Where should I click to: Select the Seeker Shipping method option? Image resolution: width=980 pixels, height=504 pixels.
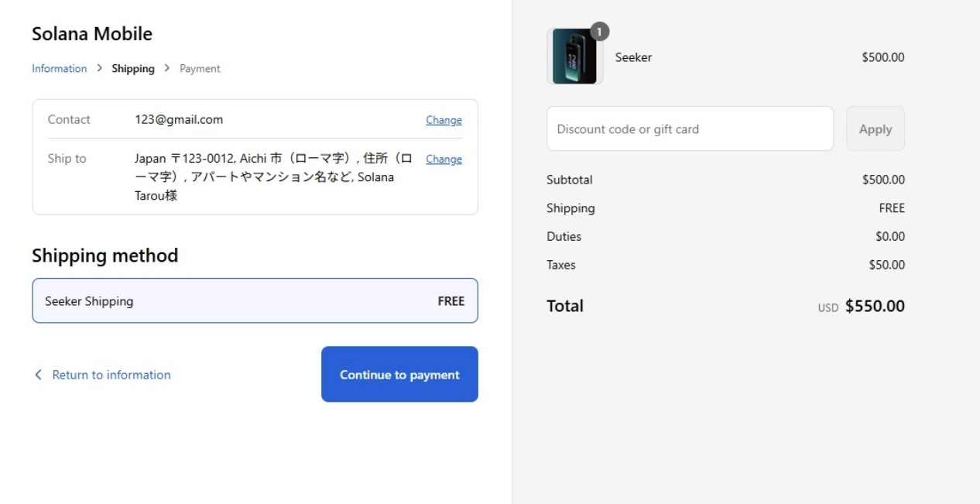click(x=255, y=301)
